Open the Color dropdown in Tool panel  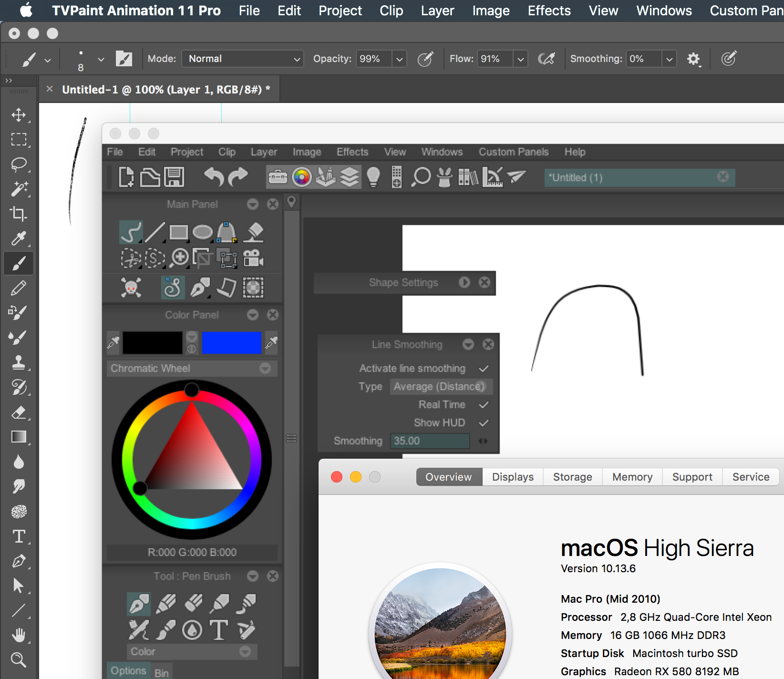192,651
